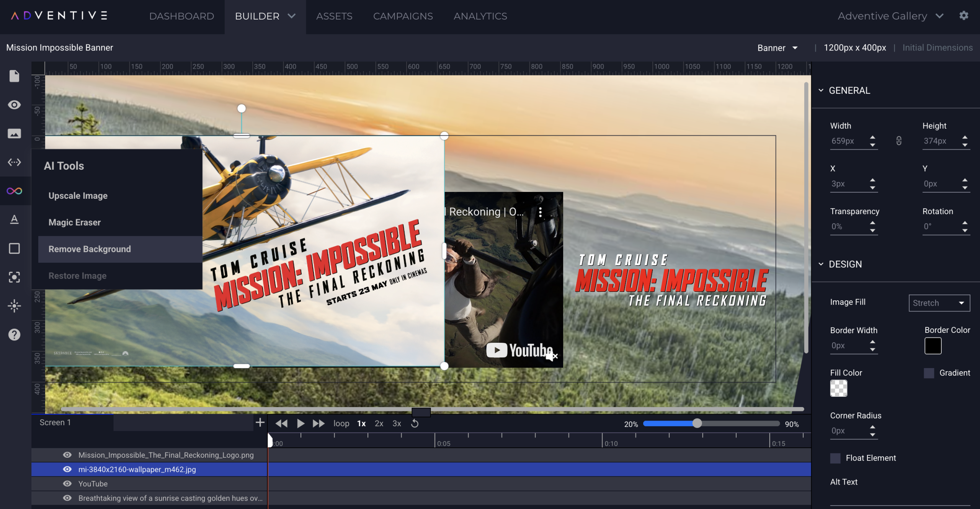Image resolution: width=980 pixels, height=509 pixels.
Task: Increase Rotation stepper up arrow
Action: coord(965,223)
